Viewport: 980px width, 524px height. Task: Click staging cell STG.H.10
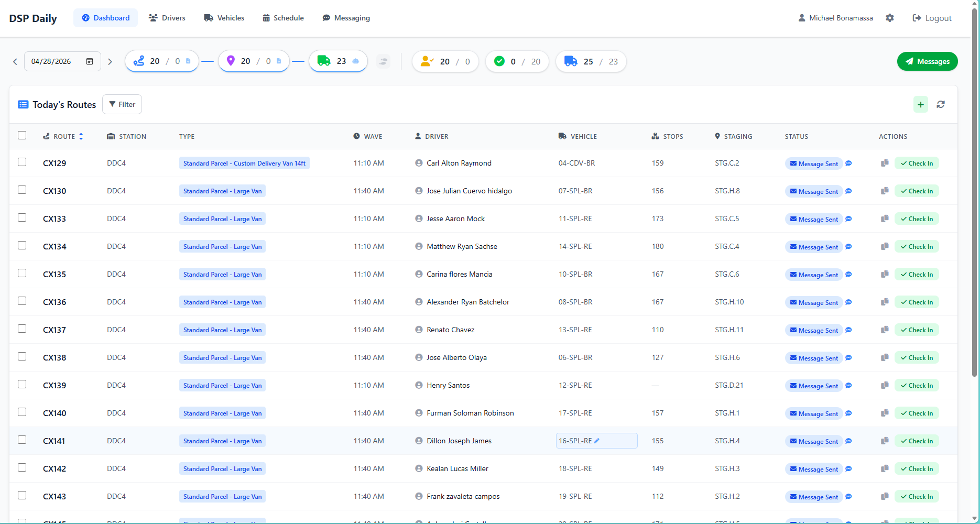coord(729,302)
